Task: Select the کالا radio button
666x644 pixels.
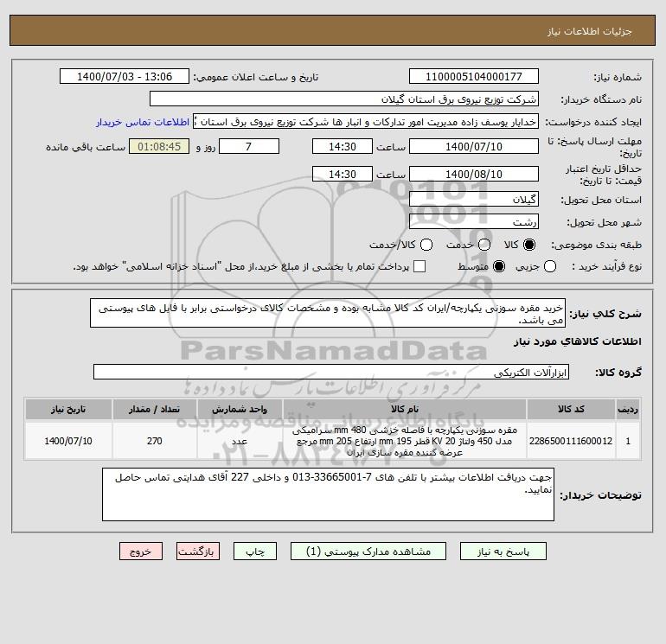Action: coord(529,245)
